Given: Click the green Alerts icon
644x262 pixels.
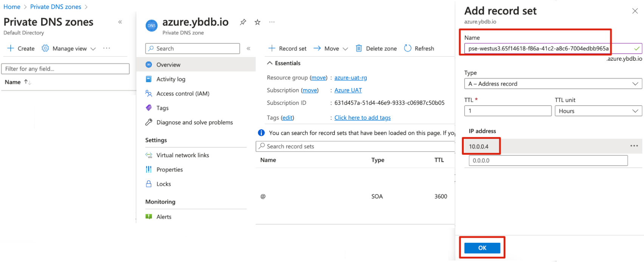Looking at the screenshot, I should point(149,217).
